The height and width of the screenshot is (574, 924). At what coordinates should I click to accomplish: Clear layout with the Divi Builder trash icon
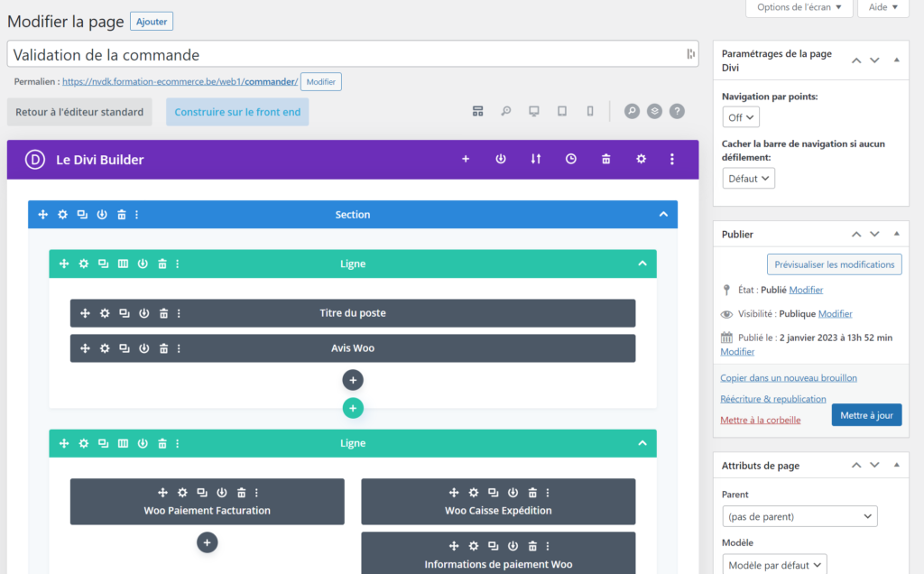pos(605,159)
